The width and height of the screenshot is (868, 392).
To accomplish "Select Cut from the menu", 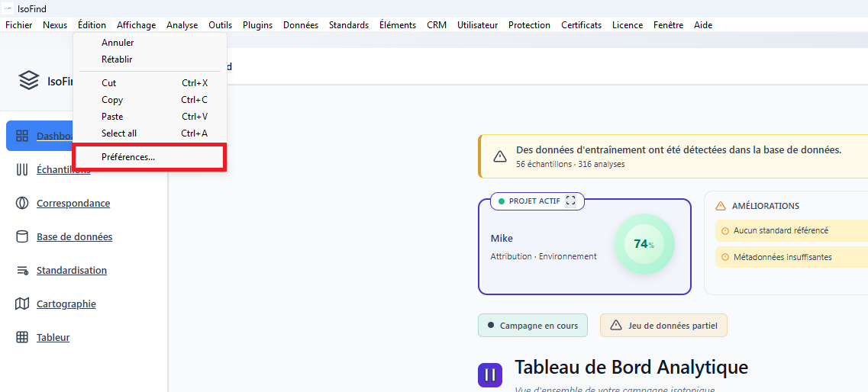I will click(x=150, y=83).
